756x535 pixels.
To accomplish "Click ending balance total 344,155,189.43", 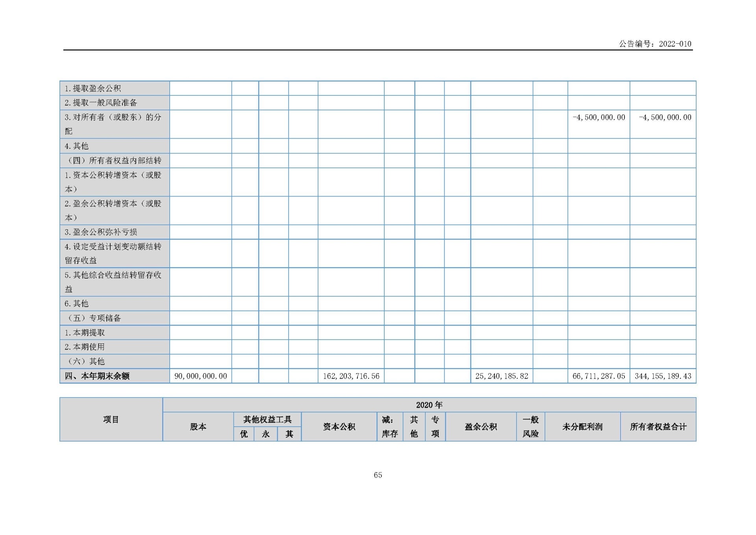I will pyautogui.click(x=663, y=376).
